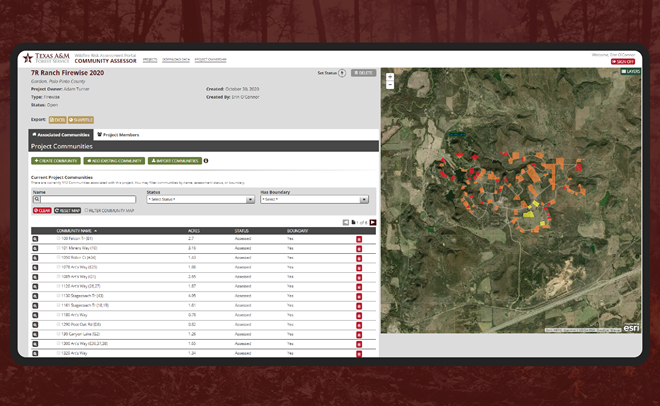This screenshot has height=406, width=660.
Task: Delete 1130 Stagecoach Tr community row
Action: [359, 297]
